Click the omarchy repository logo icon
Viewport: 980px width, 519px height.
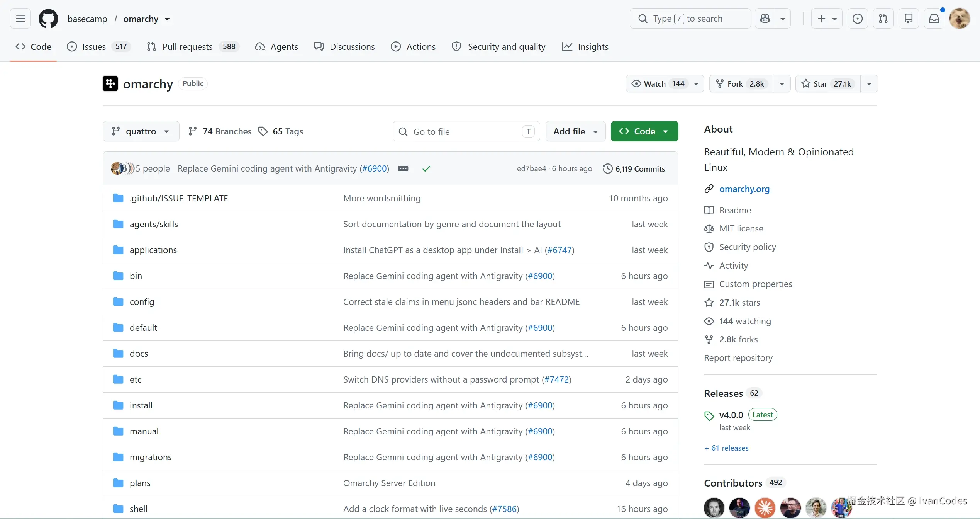coord(110,83)
